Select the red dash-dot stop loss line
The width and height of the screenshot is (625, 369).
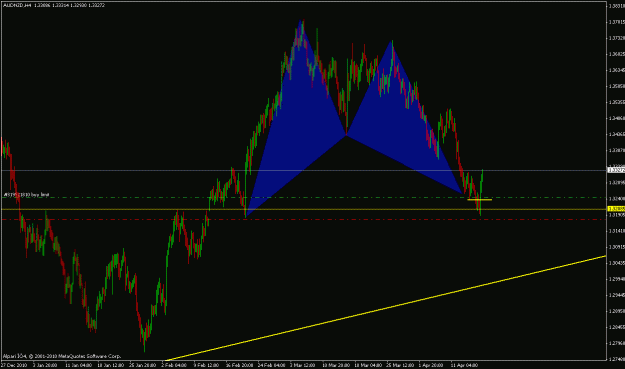pos(303,220)
